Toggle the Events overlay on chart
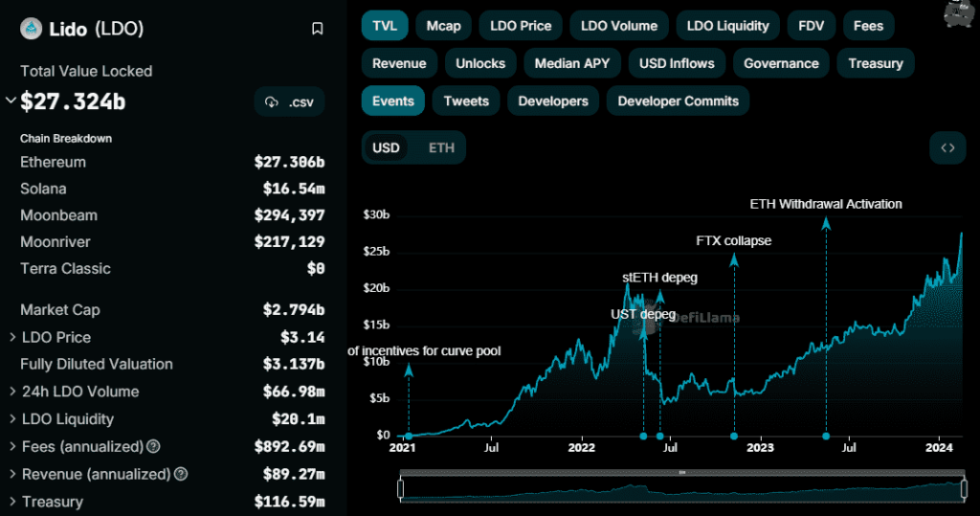Image resolution: width=980 pixels, height=516 pixels. 392,101
